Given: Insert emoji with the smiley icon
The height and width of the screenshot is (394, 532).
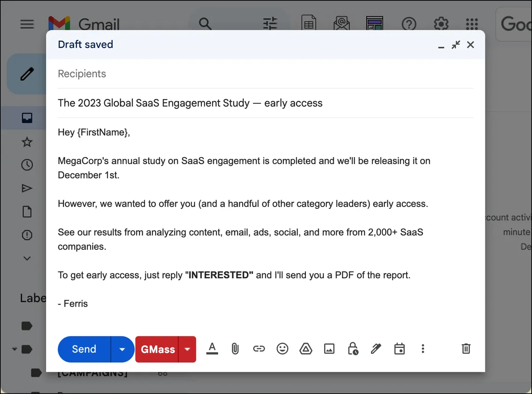Looking at the screenshot, I should point(282,349).
